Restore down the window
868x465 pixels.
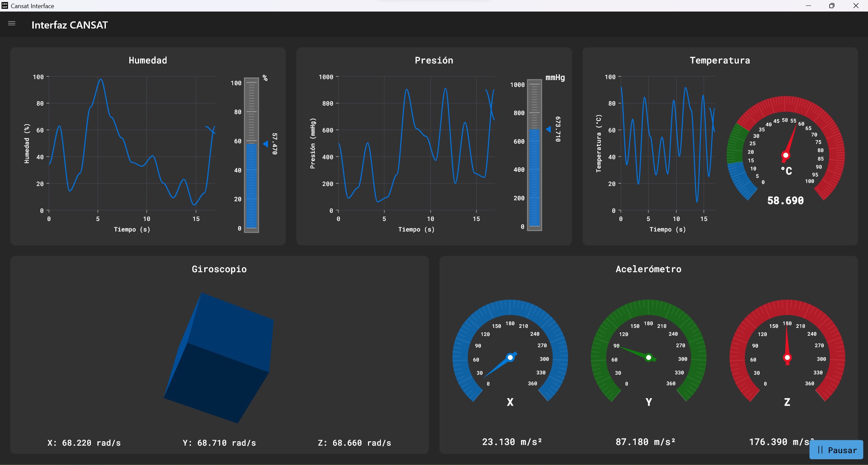(832, 6)
